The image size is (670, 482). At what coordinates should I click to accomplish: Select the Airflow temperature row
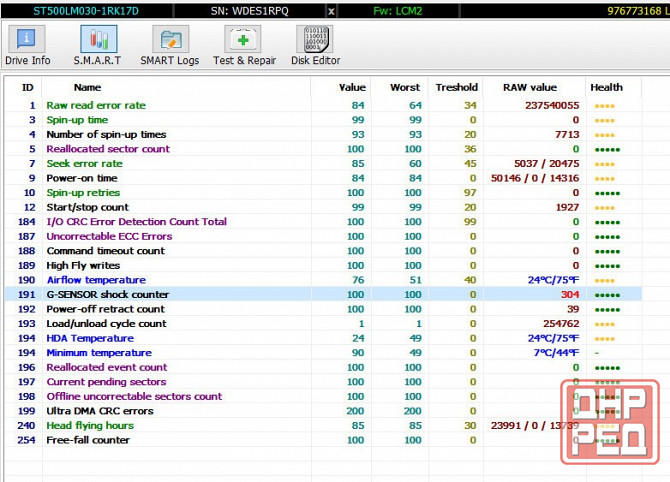coord(323,279)
